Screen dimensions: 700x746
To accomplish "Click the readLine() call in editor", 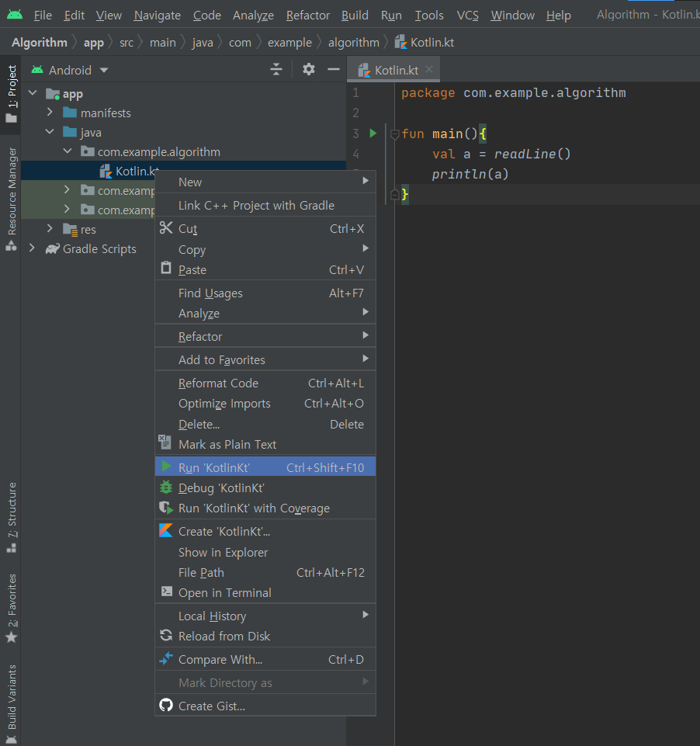I will click(x=532, y=154).
